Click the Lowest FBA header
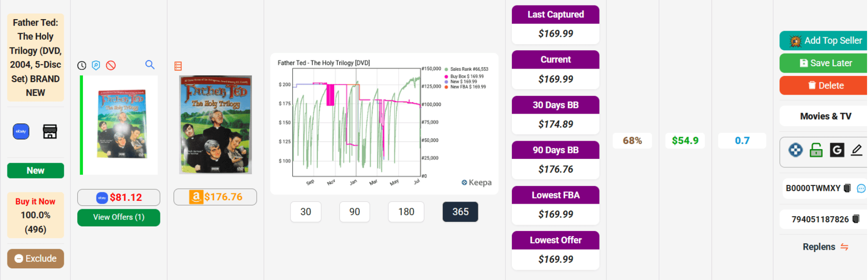The height and width of the screenshot is (280, 868). (556, 195)
